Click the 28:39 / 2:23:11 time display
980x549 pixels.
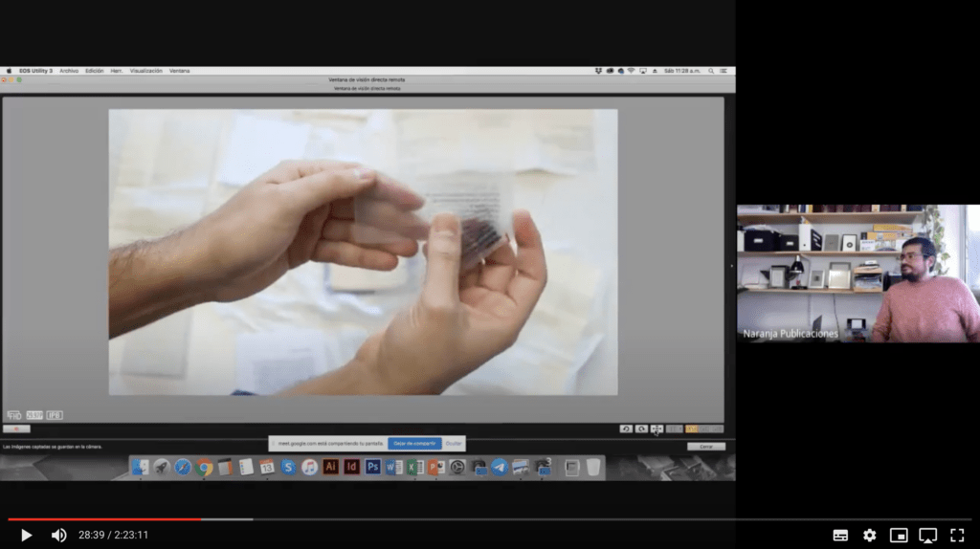(113, 536)
